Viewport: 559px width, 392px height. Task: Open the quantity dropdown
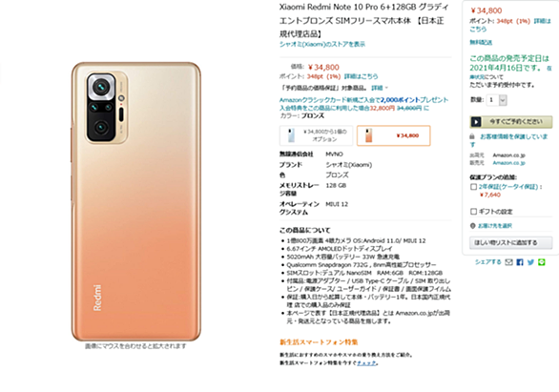coord(498,100)
